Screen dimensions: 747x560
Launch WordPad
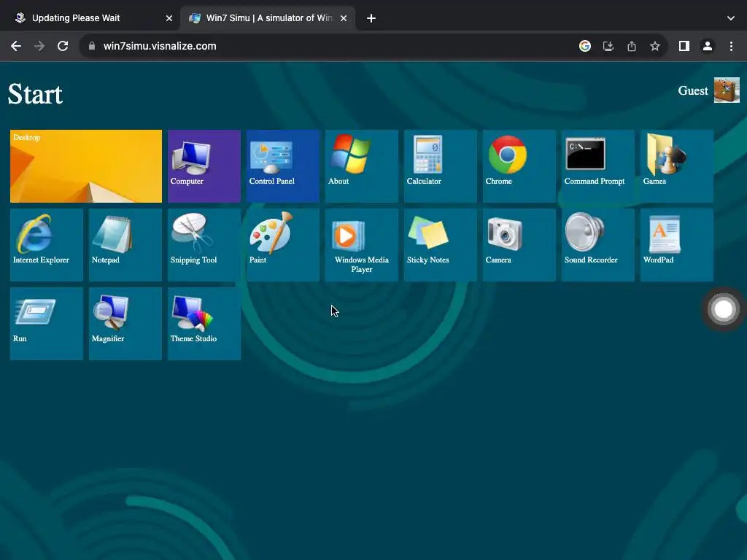coord(676,245)
